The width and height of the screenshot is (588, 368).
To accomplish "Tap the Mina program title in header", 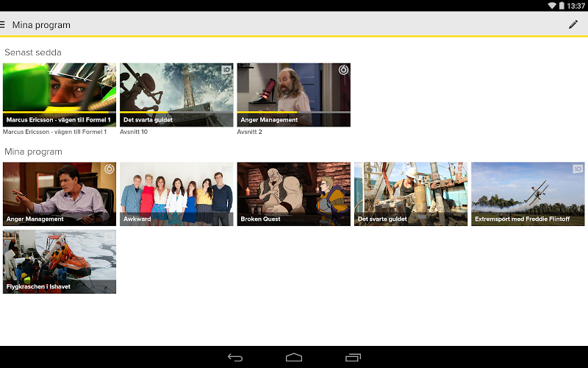I will (41, 24).
